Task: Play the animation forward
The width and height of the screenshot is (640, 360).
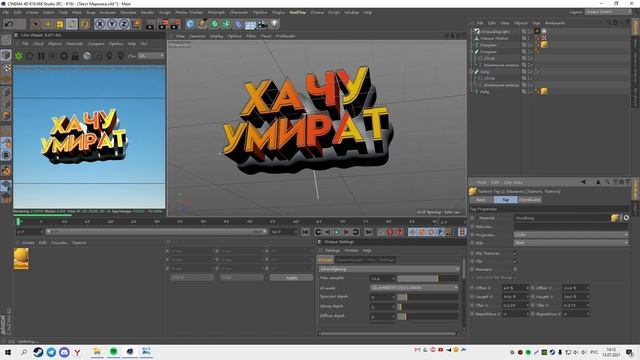Action: coord(337,232)
